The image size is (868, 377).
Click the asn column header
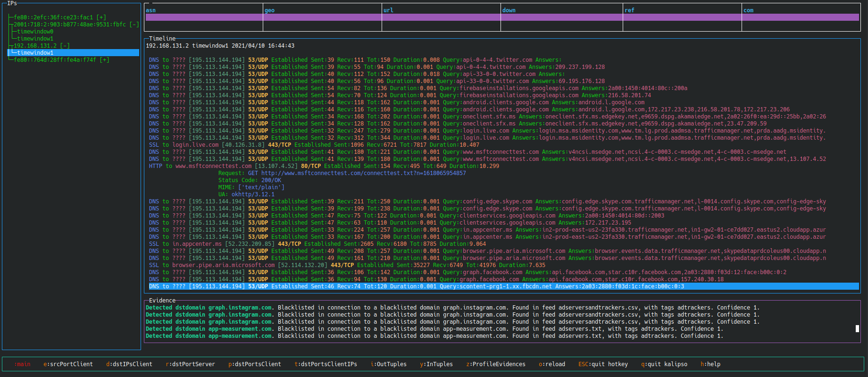pyautogui.click(x=151, y=10)
